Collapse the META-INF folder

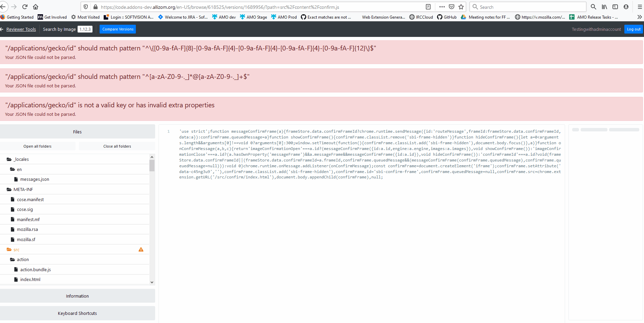coord(75,189)
